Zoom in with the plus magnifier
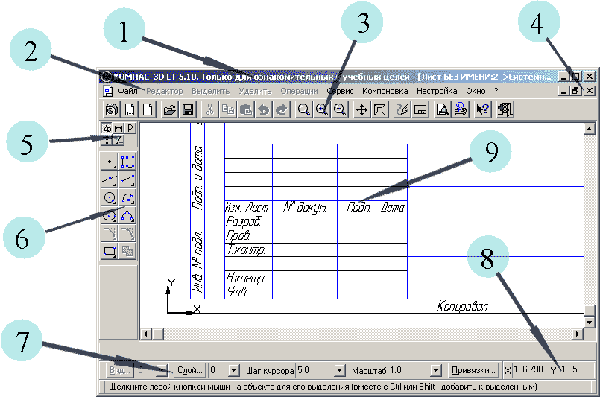The height and width of the screenshot is (397, 600). (x=322, y=110)
